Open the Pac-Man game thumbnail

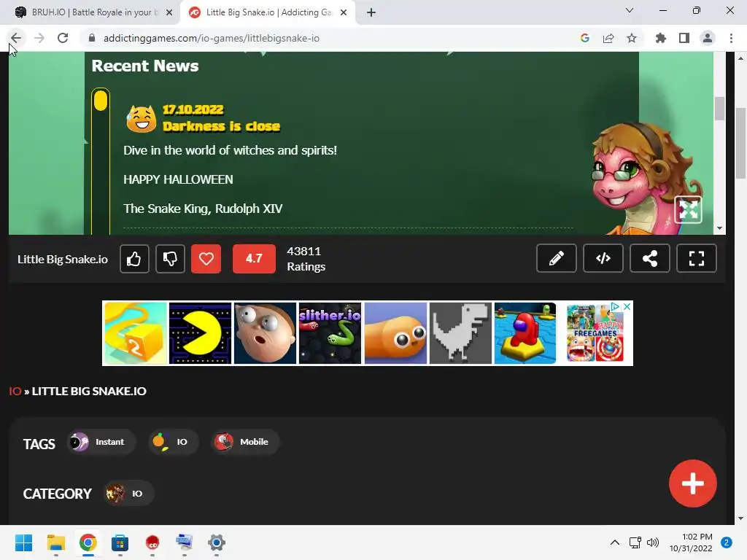(200, 333)
